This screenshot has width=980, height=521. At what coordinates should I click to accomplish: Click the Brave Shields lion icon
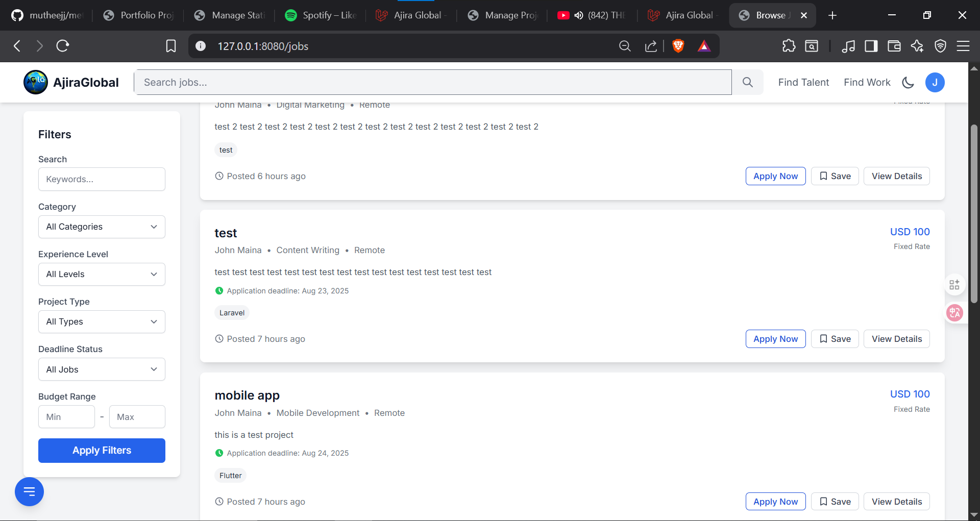(x=678, y=46)
